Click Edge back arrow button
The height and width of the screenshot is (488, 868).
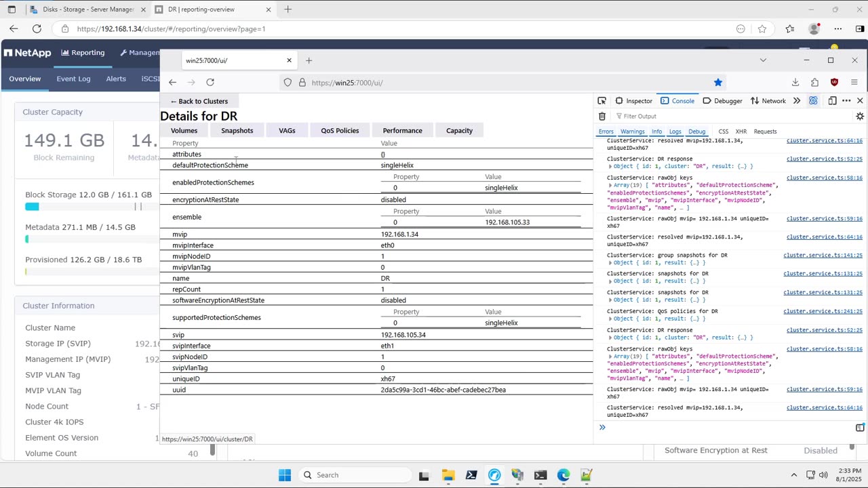pos(14,28)
